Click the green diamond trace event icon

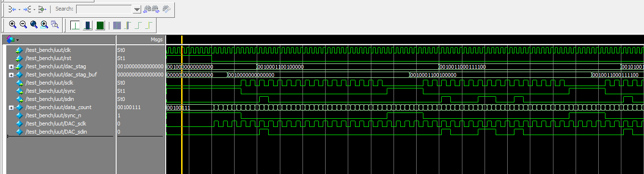(43, 9)
